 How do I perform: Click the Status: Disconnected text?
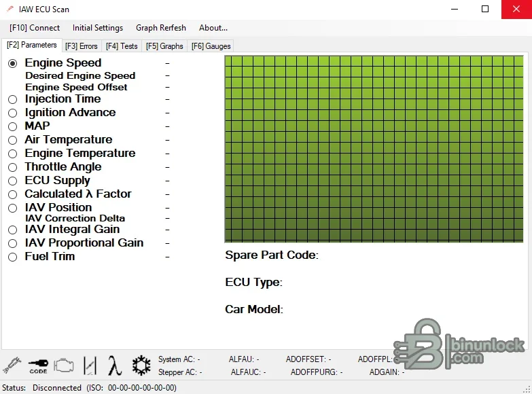tap(41, 388)
